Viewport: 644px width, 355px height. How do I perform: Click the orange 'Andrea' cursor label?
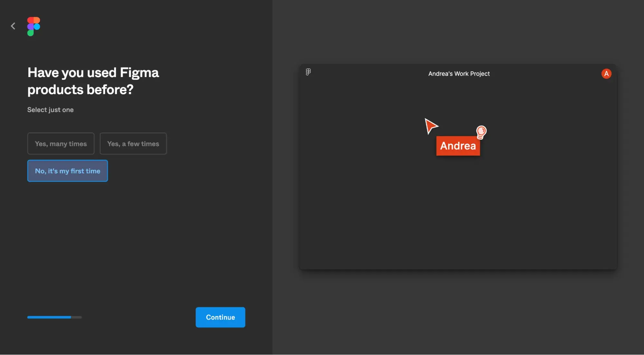point(458,146)
